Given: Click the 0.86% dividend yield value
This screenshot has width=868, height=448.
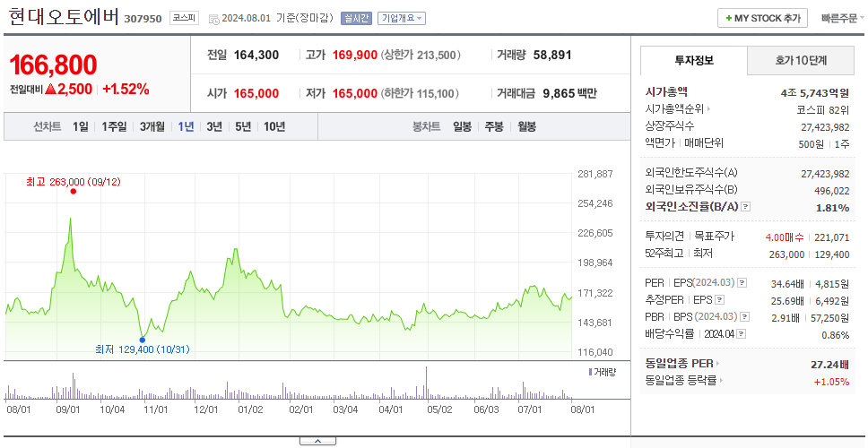Looking at the screenshot, I should pos(836,335).
